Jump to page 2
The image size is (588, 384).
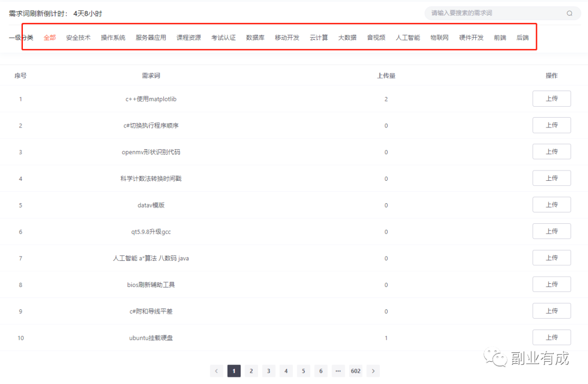251,371
